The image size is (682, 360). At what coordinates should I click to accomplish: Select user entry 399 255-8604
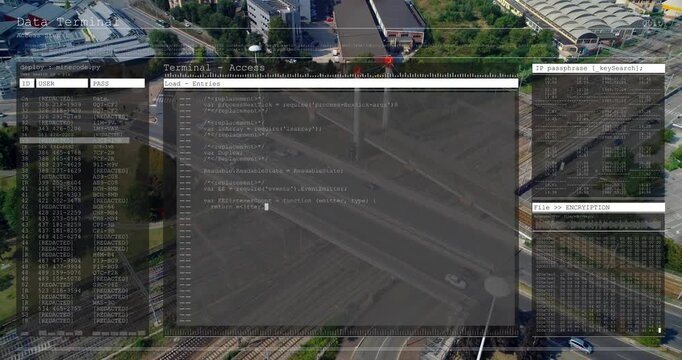[60, 183]
